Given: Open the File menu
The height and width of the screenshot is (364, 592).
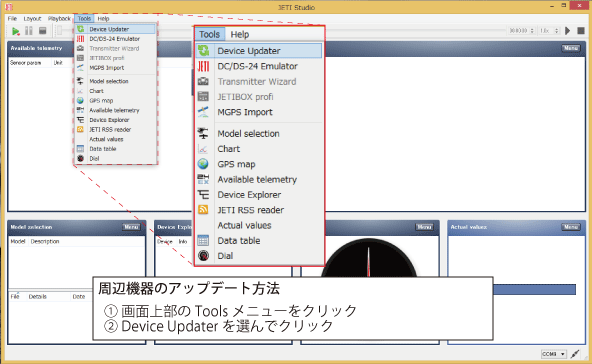Looking at the screenshot, I should (x=12, y=19).
